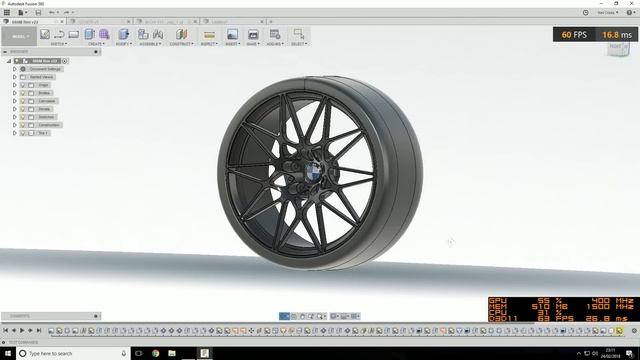Open the Windows Start menu
The image size is (640, 360).
(x=8, y=353)
